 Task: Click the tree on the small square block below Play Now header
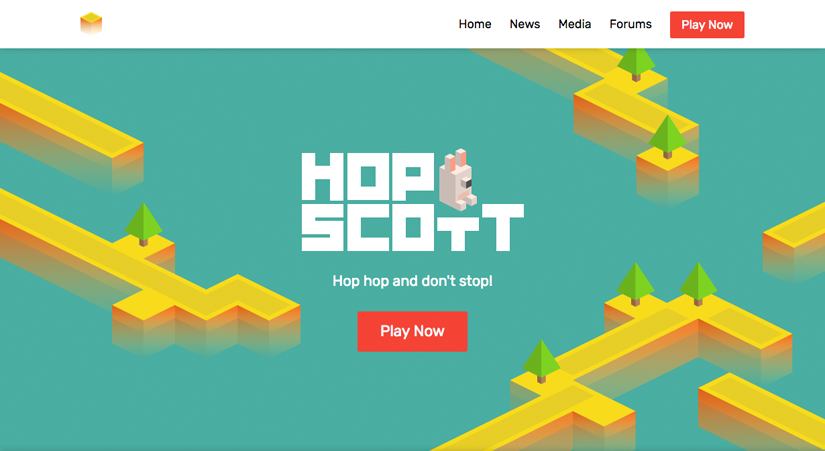(x=667, y=137)
